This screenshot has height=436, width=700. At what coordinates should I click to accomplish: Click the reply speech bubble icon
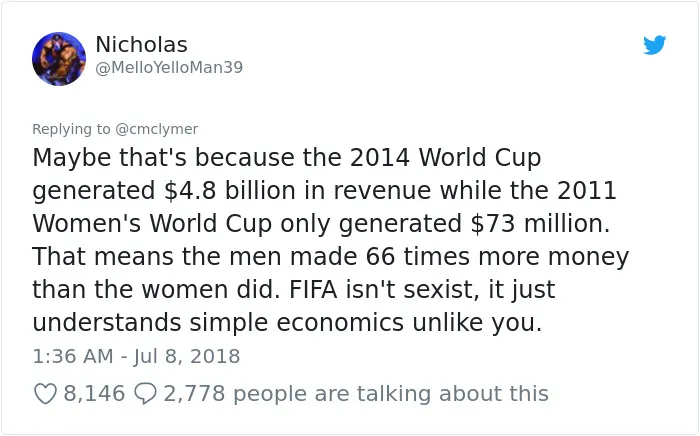tap(145, 394)
